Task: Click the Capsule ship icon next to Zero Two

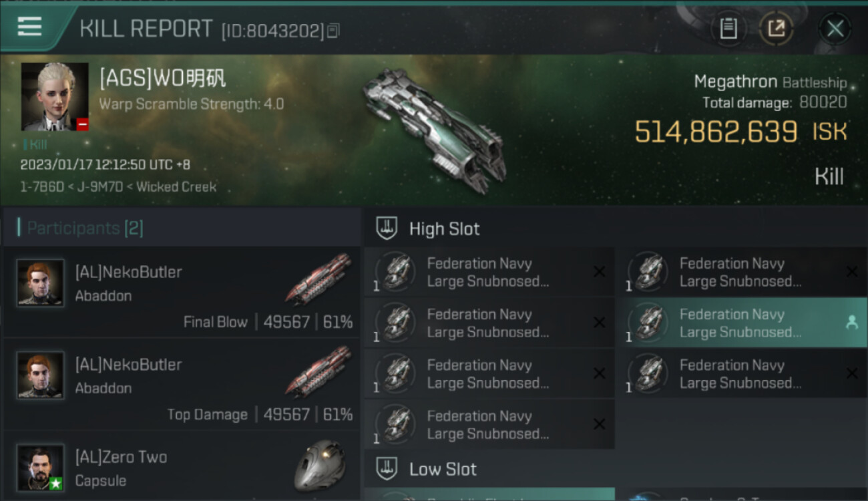Action: coord(320,465)
